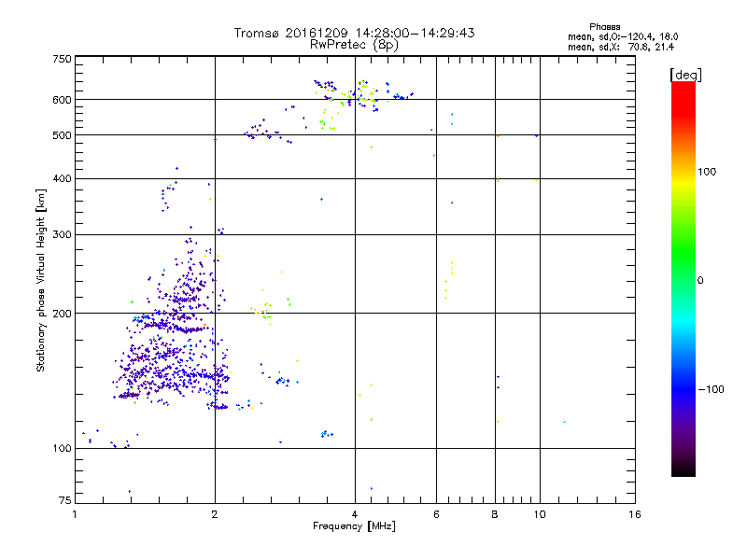
Task: Click the 'mean, sd,X: 70.8, 21.4' line
Action: pyautogui.click(x=621, y=47)
